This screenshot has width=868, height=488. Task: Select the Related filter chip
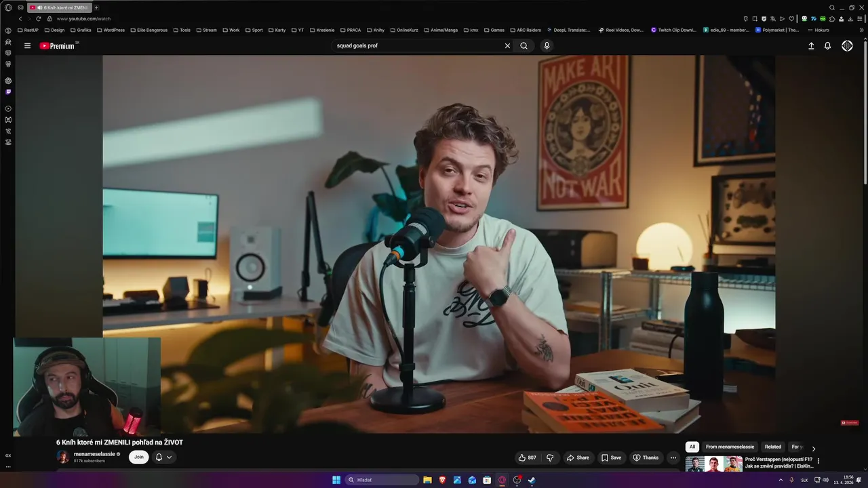coord(773,447)
